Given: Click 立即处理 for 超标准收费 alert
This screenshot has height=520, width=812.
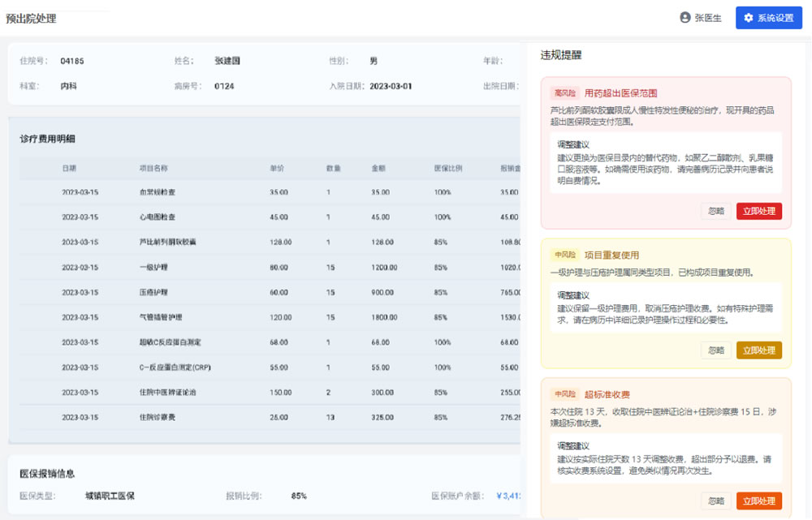Looking at the screenshot, I should (758, 501).
